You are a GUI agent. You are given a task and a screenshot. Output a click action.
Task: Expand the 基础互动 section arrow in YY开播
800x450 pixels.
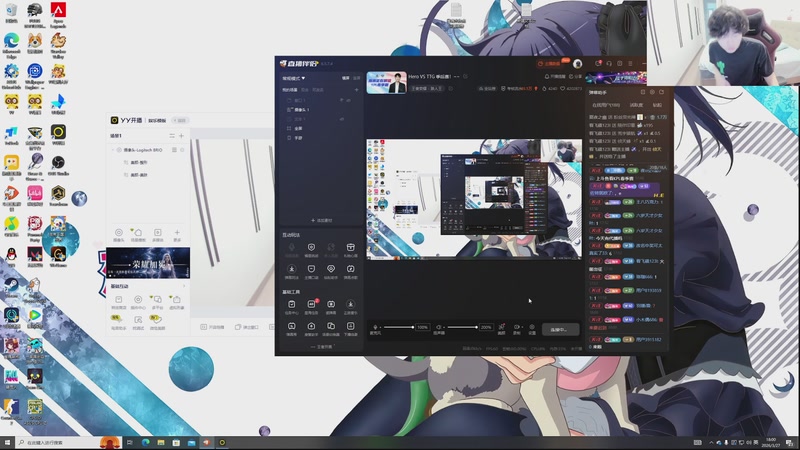coord(184,286)
